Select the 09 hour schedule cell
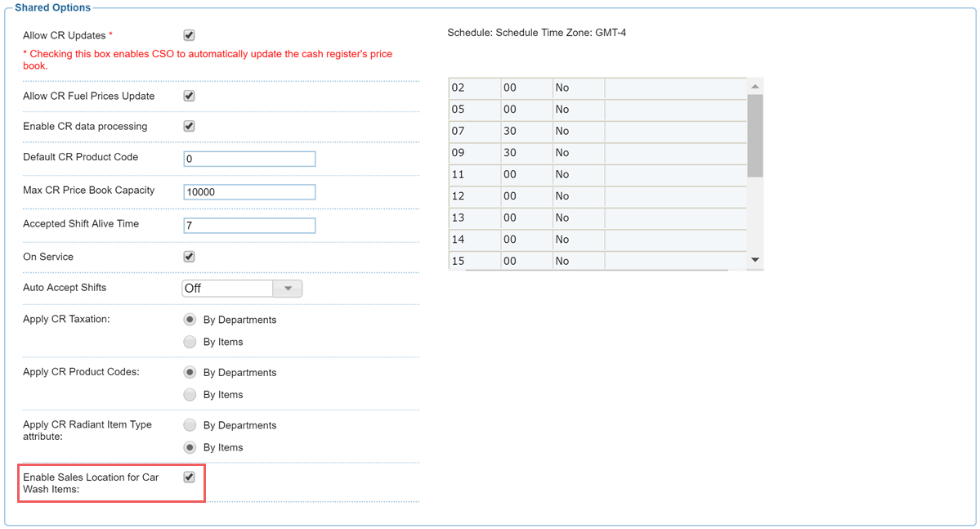 click(474, 153)
